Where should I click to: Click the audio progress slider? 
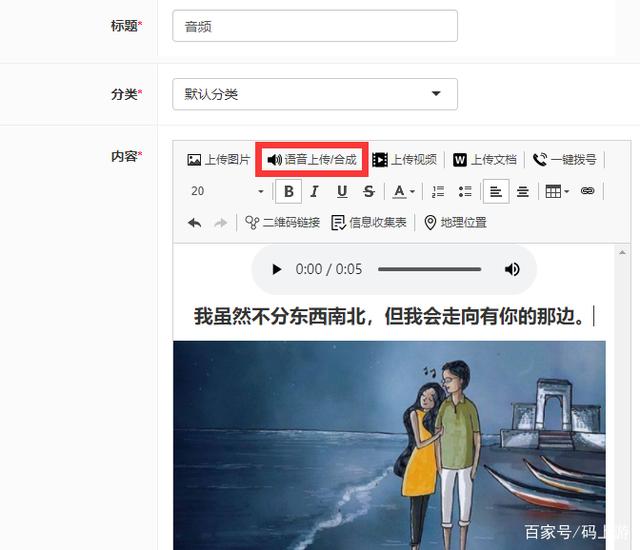click(x=429, y=269)
